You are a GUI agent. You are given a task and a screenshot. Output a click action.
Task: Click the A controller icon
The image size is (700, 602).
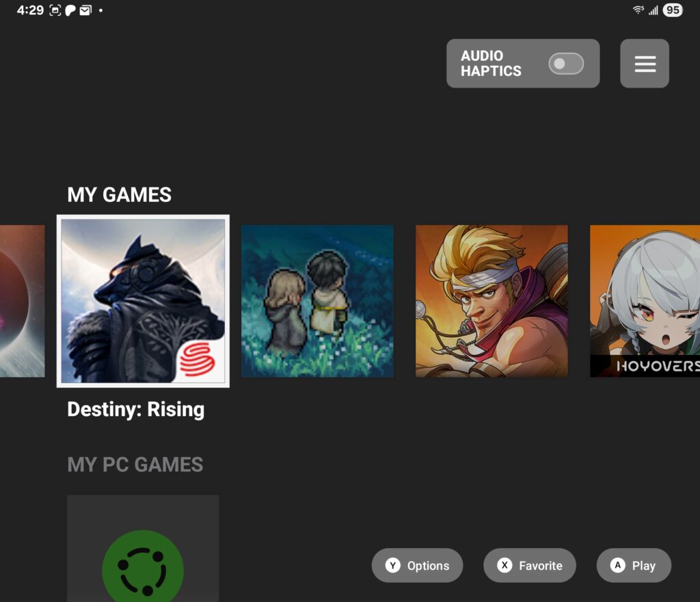coord(618,565)
